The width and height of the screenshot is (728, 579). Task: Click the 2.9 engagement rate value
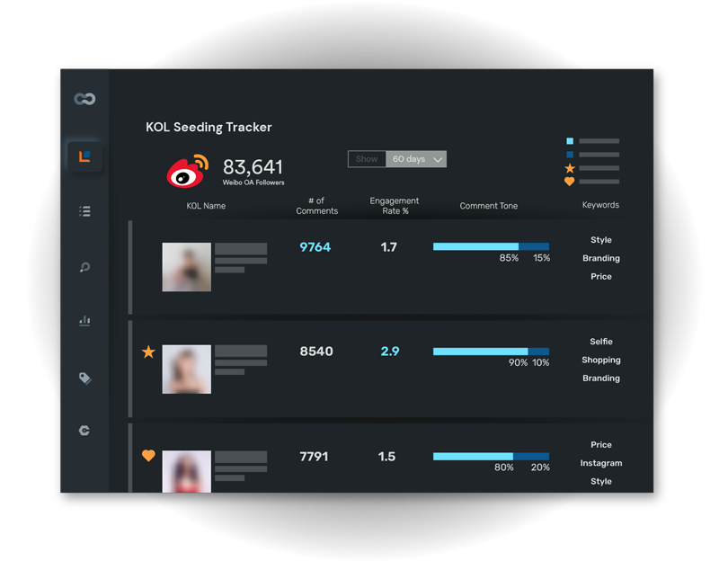[x=390, y=351]
